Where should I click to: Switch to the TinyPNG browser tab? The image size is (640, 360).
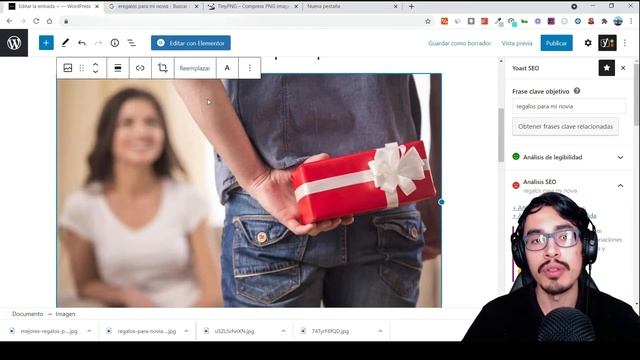[x=252, y=7]
